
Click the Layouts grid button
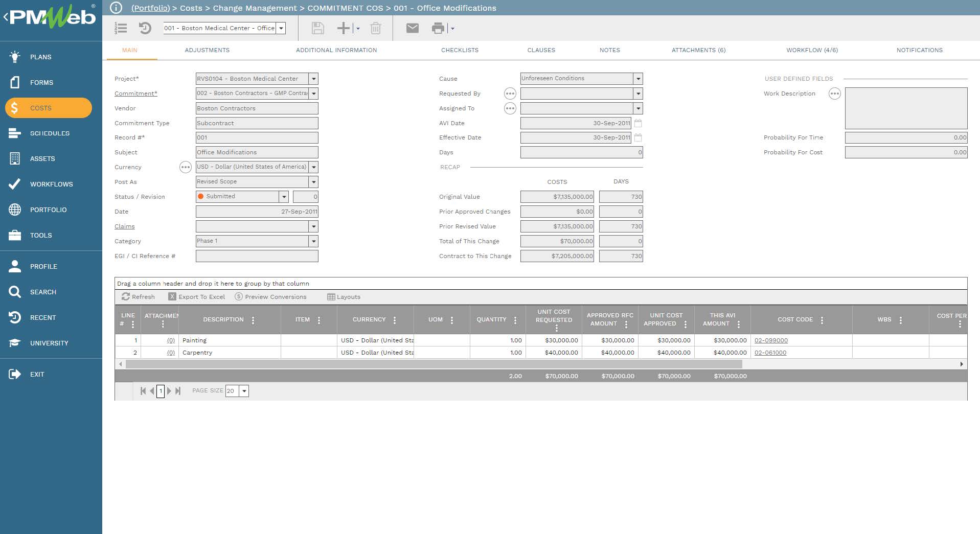[344, 297]
